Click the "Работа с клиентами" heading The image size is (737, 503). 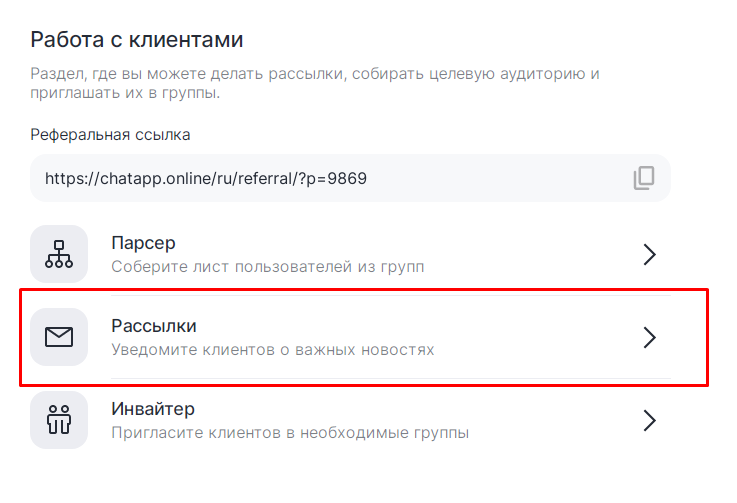(x=137, y=41)
